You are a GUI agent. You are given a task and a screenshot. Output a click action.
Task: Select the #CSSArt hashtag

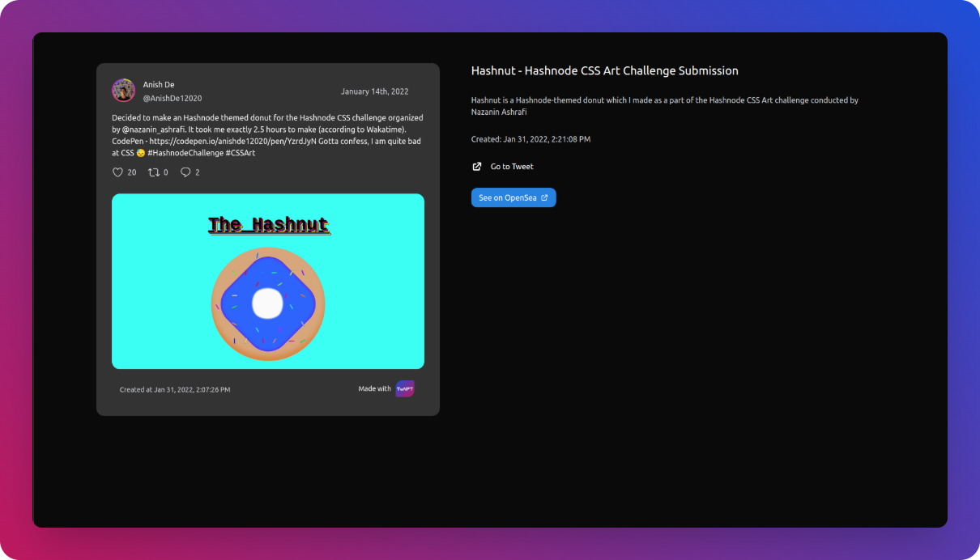241,153
